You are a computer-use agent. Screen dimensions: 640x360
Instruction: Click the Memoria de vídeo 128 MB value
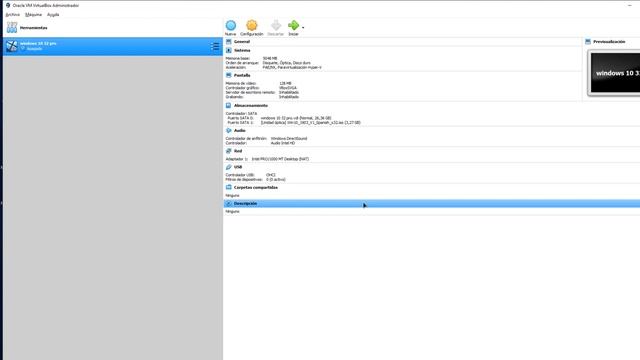[x=285, y=83]
